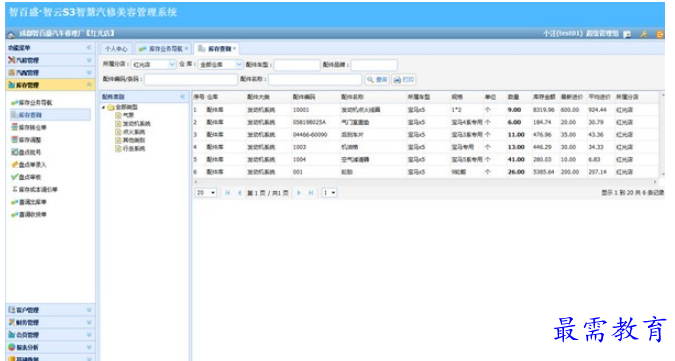Image resolution: width=675 pixels, height=361 pixels.
Task: Go to next page in the pager
Action: pyautogui.click(x=298, y=193)
